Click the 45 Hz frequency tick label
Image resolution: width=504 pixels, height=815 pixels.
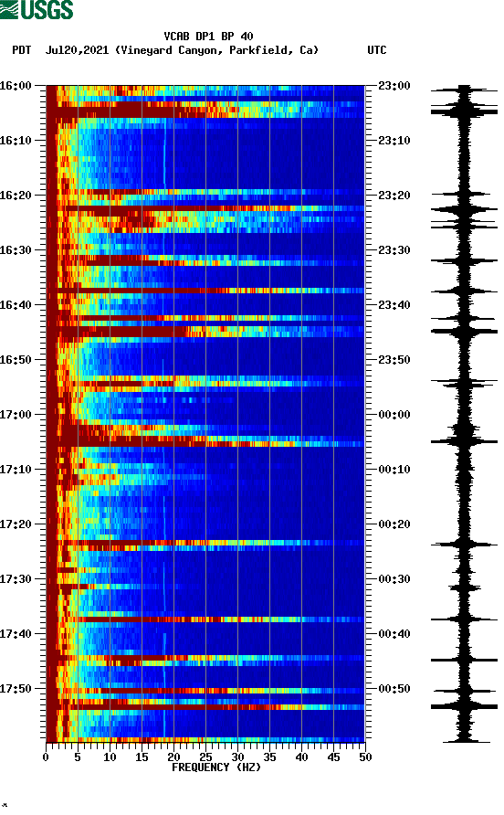click(x=333, y=757)
